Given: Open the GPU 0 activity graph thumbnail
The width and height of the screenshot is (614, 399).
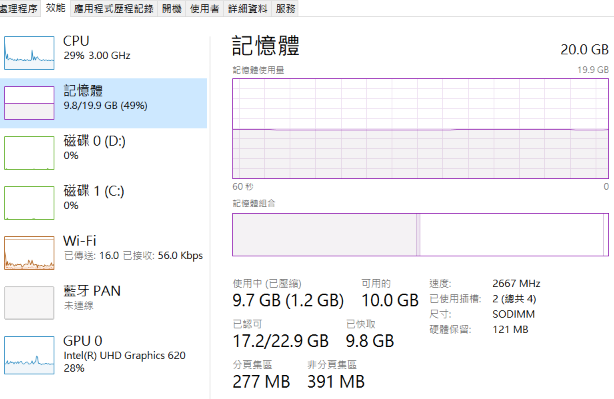Looking at the screenshot, I should [29, 355].
